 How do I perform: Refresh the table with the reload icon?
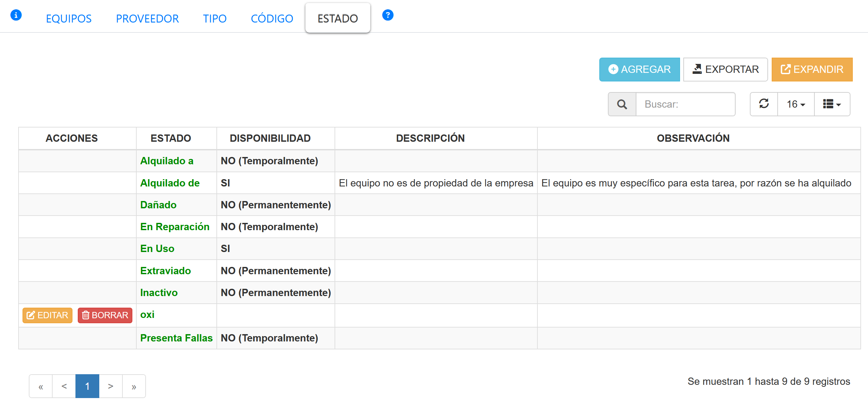763,104
